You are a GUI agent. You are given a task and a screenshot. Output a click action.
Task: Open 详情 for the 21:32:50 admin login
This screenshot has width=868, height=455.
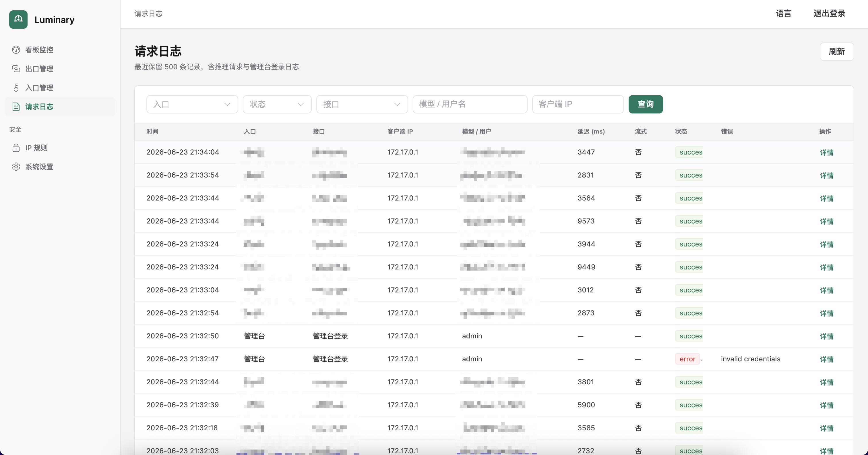coord(826,336)
